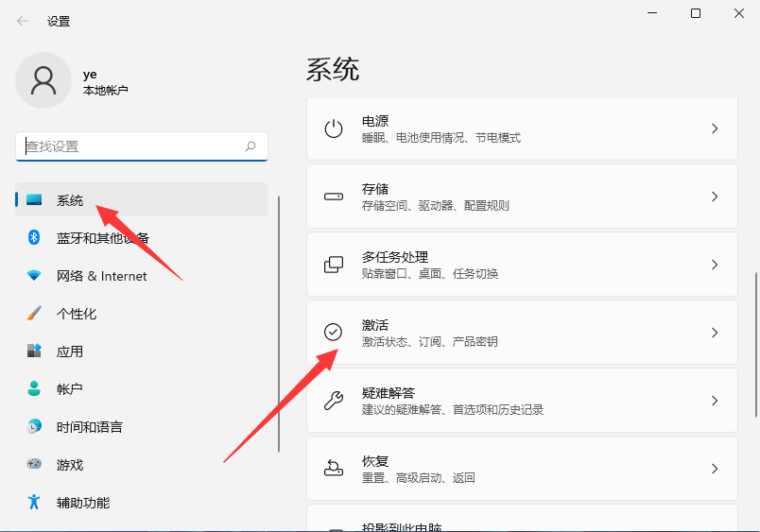
Task: Click the 辅助功能 accessibility icon
Action: 34,502
